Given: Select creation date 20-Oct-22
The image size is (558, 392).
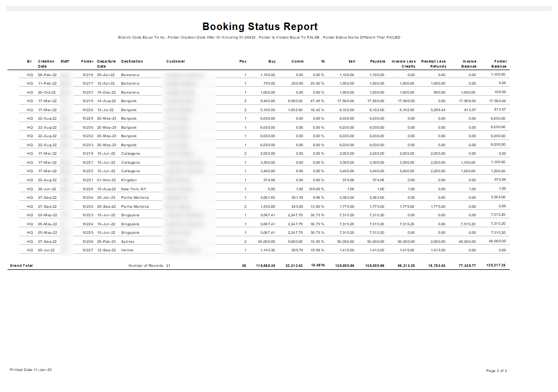Looking at the screenshot, I should 47,93.
